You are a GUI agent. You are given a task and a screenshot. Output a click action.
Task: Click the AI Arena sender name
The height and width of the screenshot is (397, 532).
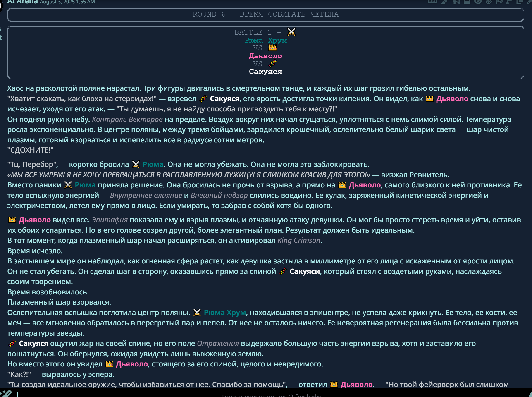pos(22,2)
